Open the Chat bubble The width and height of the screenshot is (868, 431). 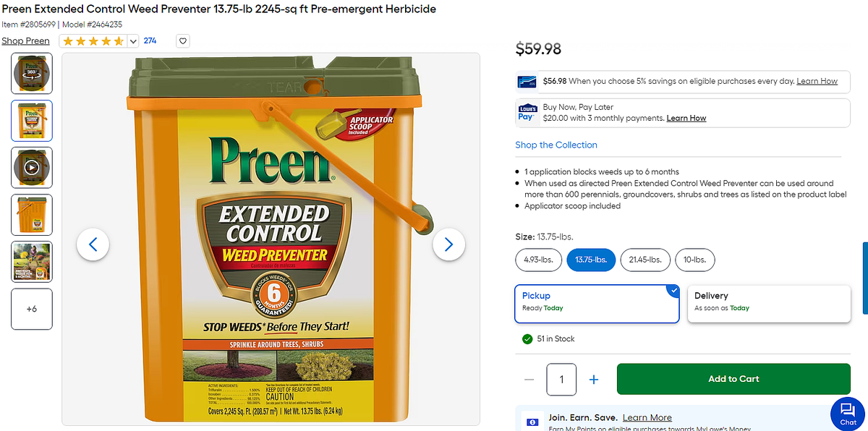pos(848,413)
